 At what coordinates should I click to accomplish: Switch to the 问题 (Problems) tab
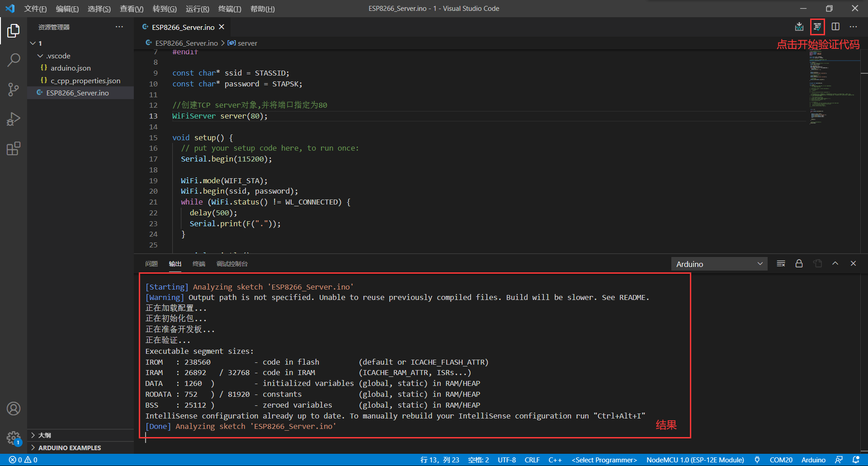pos(151,264)
